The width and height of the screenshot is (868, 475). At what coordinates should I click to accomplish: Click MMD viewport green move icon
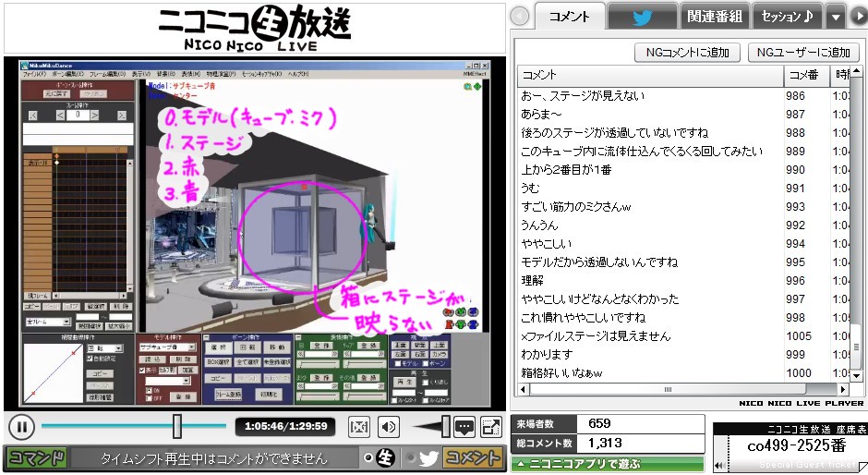pos(477,87)
